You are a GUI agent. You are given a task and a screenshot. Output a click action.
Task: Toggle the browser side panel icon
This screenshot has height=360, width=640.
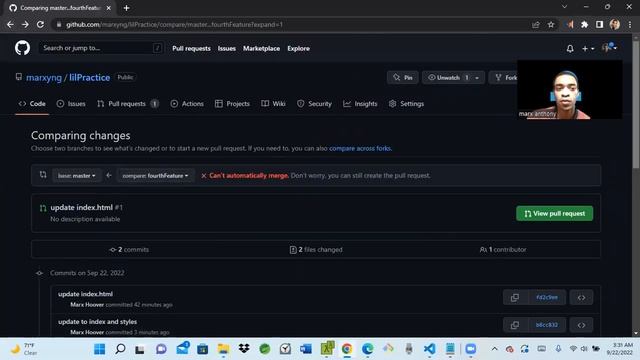[599, 24]
